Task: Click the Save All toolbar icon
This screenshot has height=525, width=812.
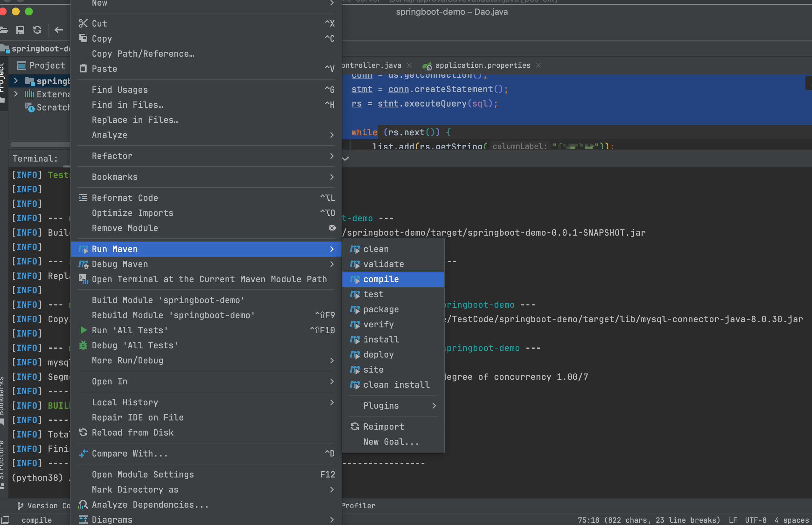Action: tap(20, 30)
